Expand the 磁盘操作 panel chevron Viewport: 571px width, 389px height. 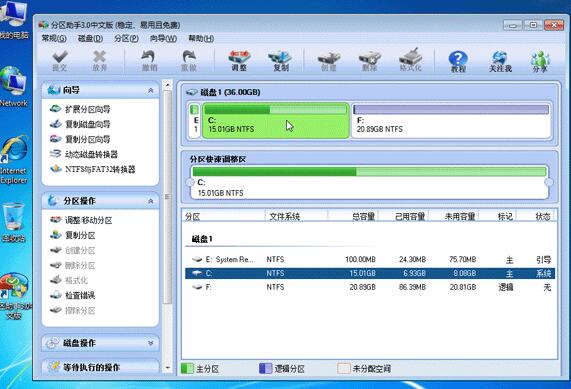(150, 343)
